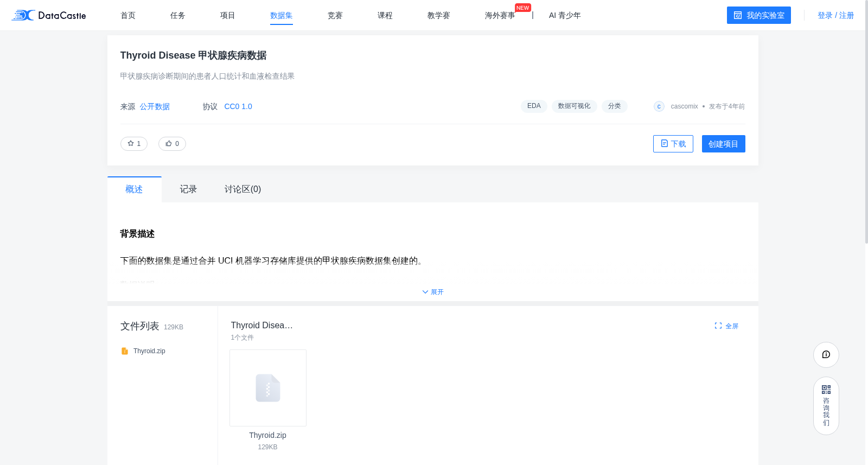Switch to the 记录 records tab
Image resolution: width=868 pixels, height=465 pixels.
coord(188,189)
